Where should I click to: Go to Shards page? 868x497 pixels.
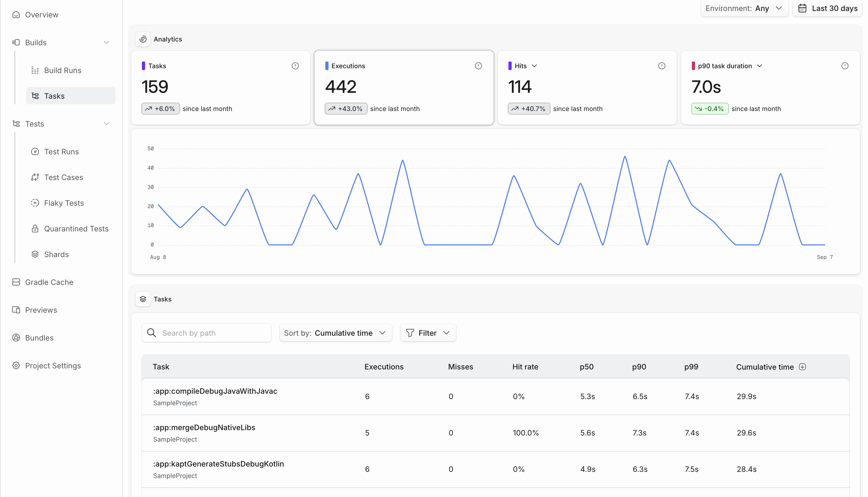click(56, 254)
